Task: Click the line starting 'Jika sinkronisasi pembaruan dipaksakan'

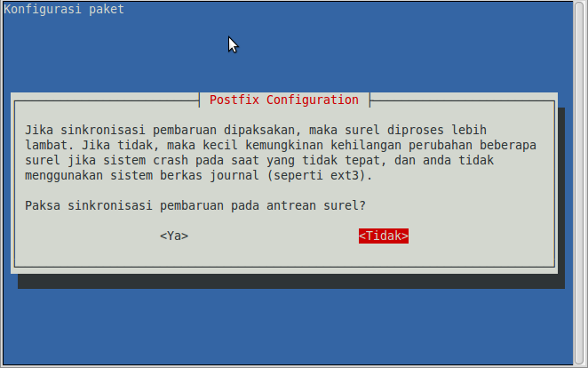Action: (x=256, y=130)
